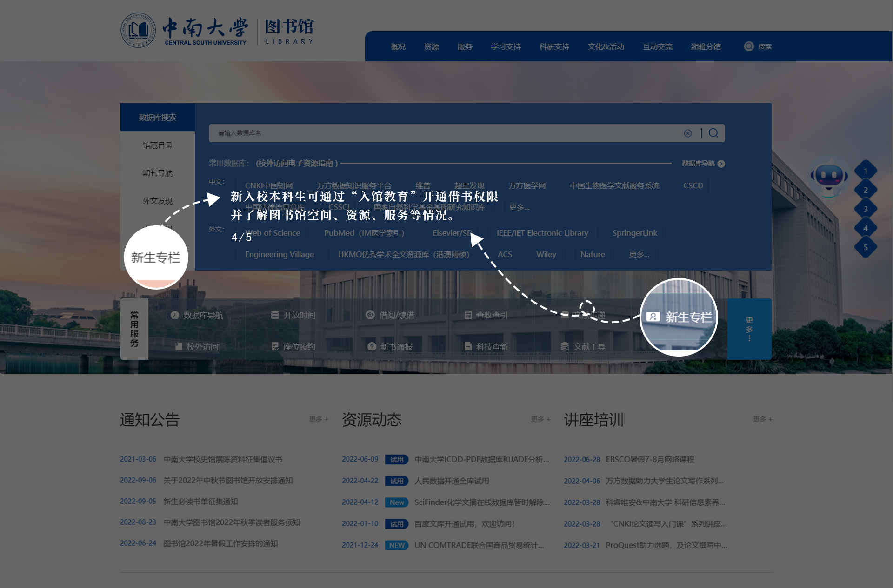Open 新生必读书单征集通知 announcement

tap(200, 502)
